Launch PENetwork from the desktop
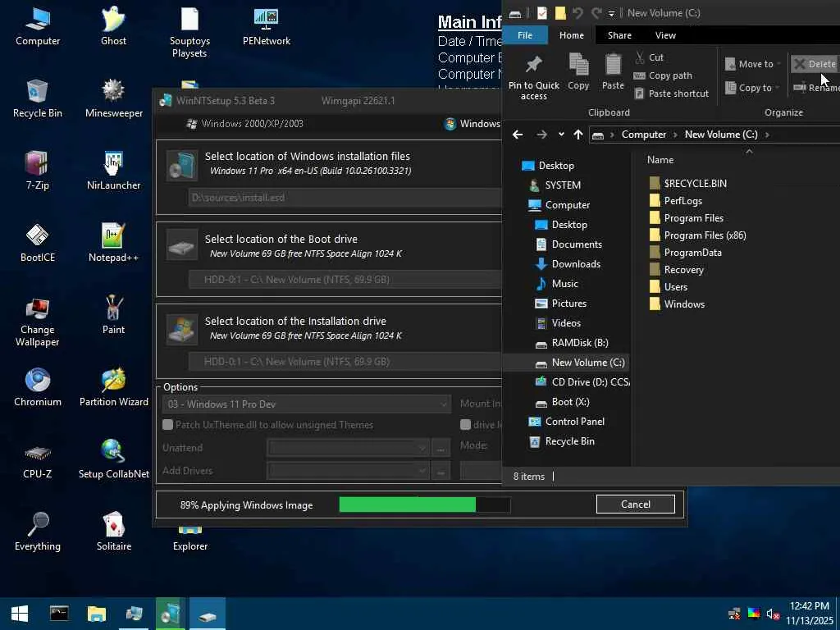 [267, 27]
